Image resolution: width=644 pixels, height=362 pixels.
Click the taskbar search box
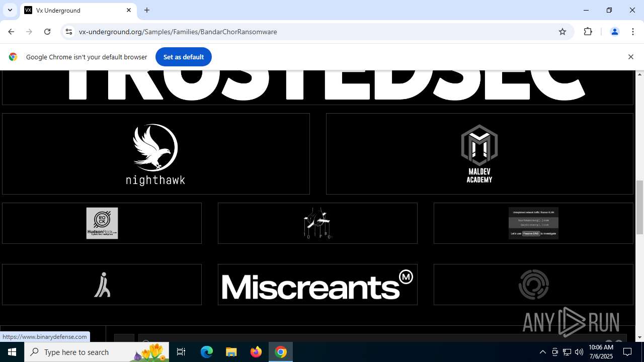coord(97,352)
